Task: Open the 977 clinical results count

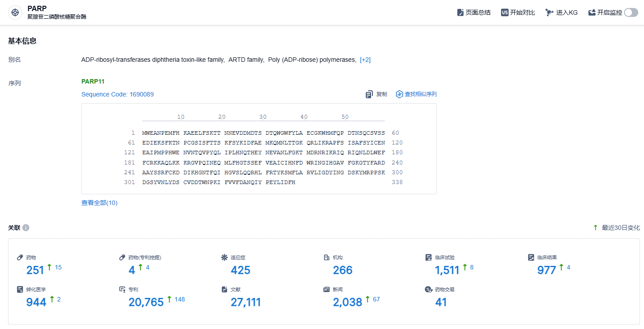Action: (x=547, y=270)
